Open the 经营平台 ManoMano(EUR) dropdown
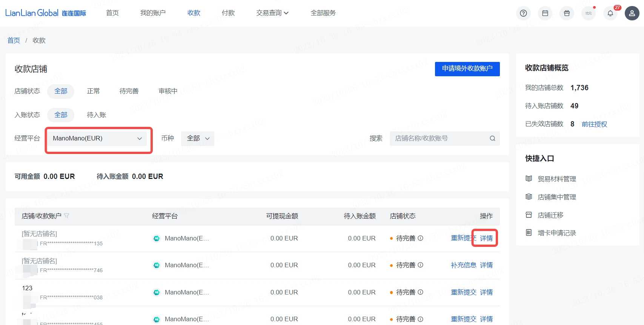Image resolution: width=644 pixels, height=325 pixels. click(x=98, y=139)
